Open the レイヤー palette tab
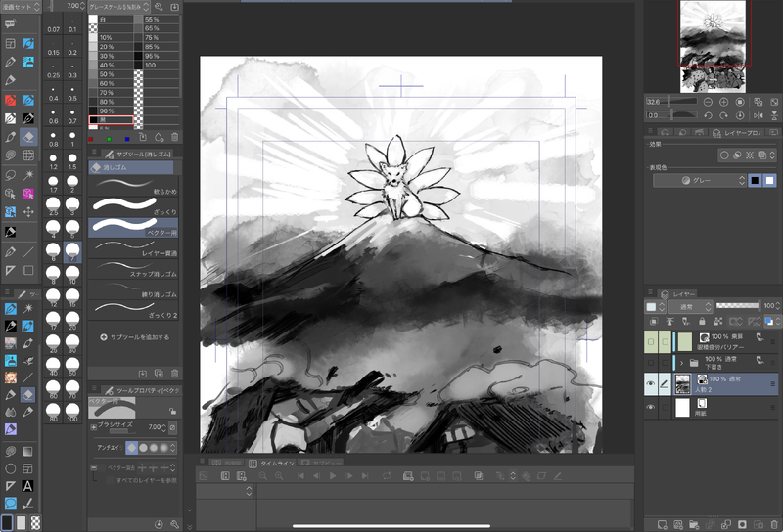This screenshot has width=783, height=532. [x=678, y=294]
